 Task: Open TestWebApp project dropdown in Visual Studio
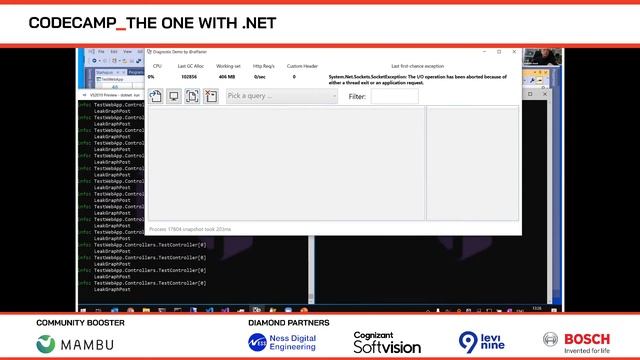point(120,79)
